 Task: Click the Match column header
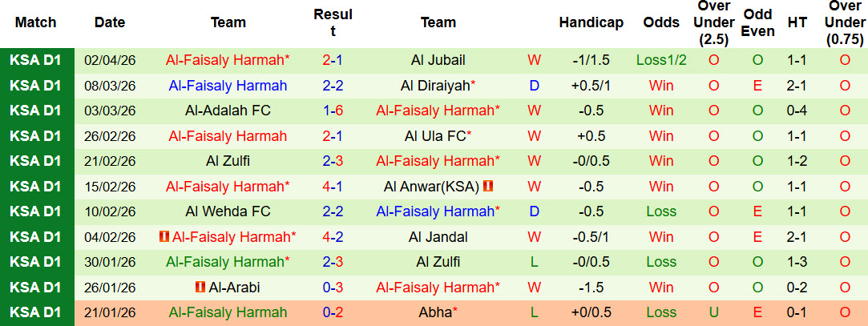(x=36, y=23)
